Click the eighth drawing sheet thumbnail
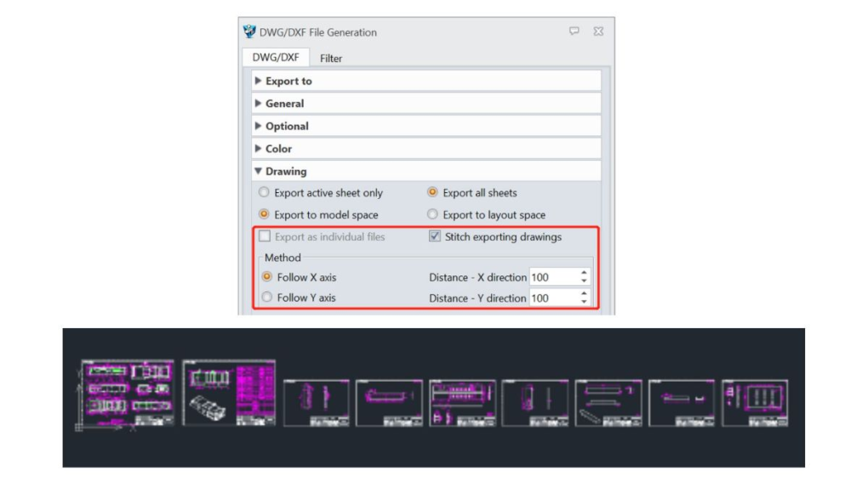The width and height of the screenshot is (868, 488). point(682,403)
